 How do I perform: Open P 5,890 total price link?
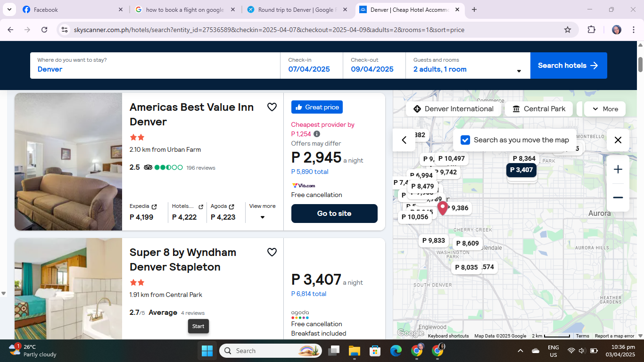click(310, 172)
